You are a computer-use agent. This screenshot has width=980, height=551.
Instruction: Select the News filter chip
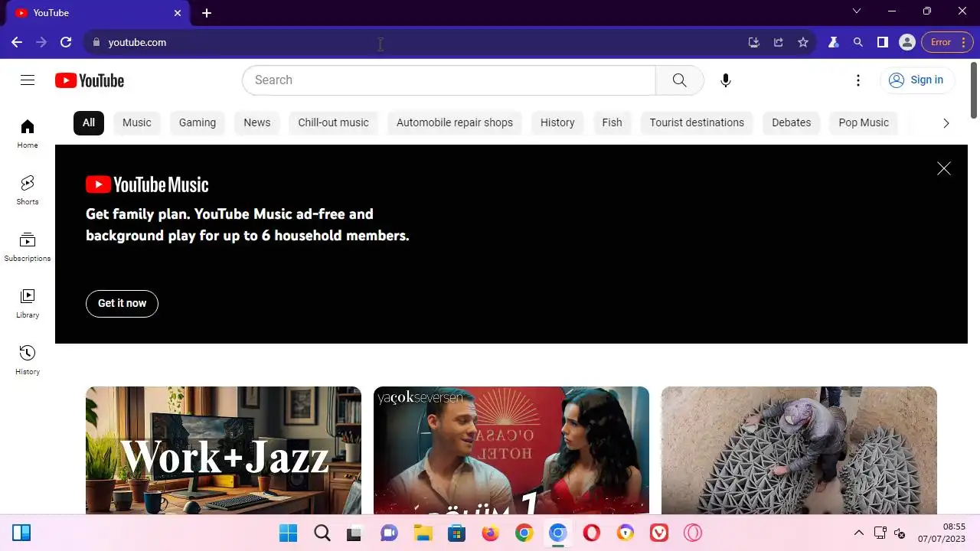click(x=257, y=122)
